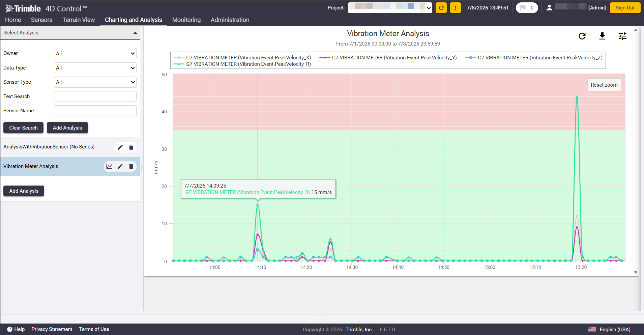Screen dimensions: 644x335
Task: Click the Reset zoom button
Action: pyautogui.click(x=604, y=85)
